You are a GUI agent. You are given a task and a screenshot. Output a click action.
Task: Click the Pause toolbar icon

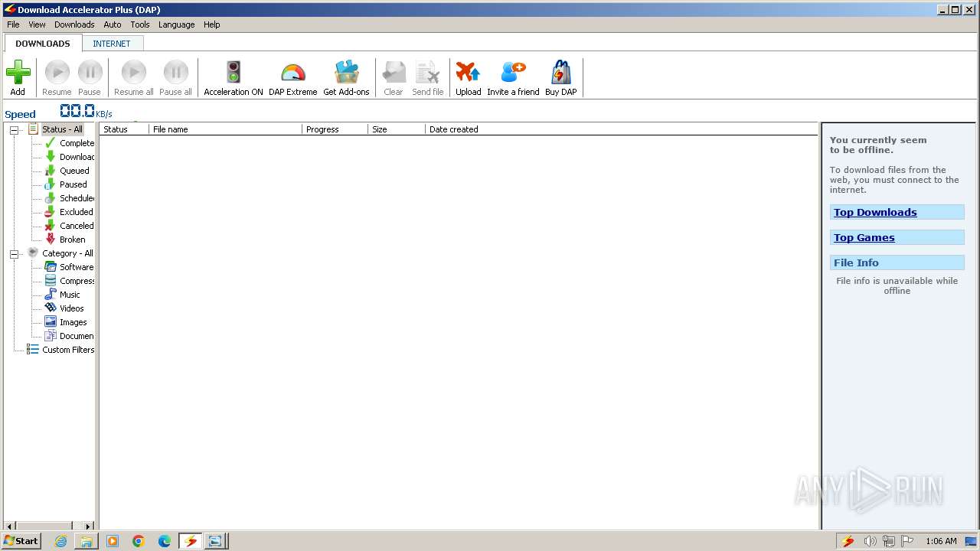(x=90, y=73)
